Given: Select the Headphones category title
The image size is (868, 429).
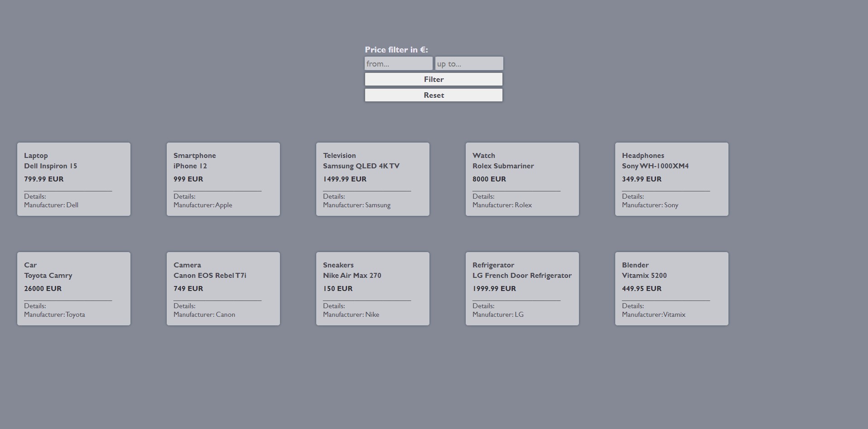Looking at the screenshot, I should [643, 156].
